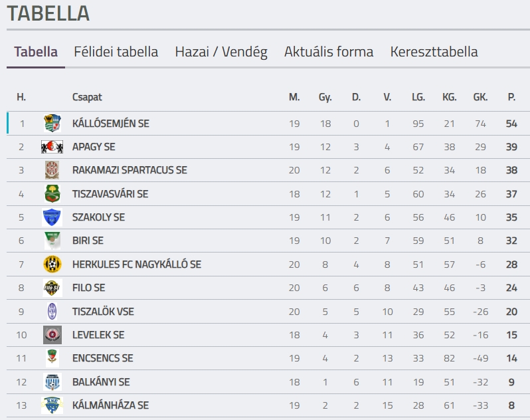Open the KÁLLÓSEMJÉN SE team link
The width and height of the screenshot is (530, 420).
point(110,124)
